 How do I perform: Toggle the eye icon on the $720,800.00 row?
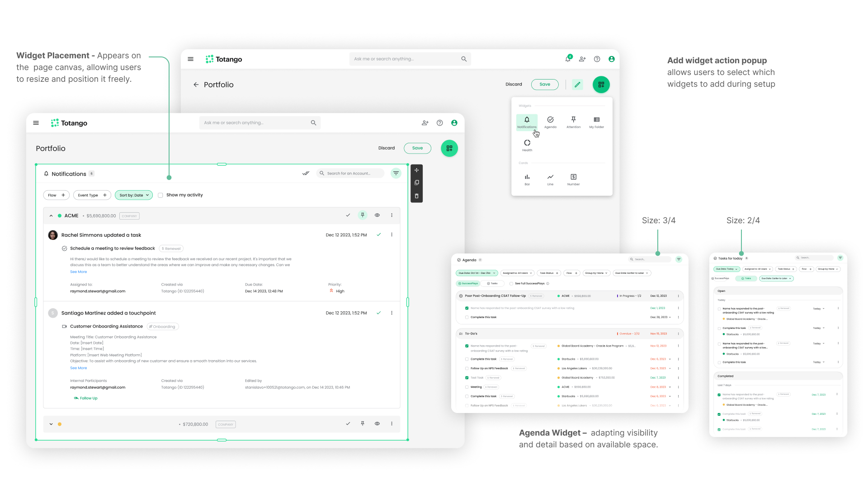tap(377, 424)
